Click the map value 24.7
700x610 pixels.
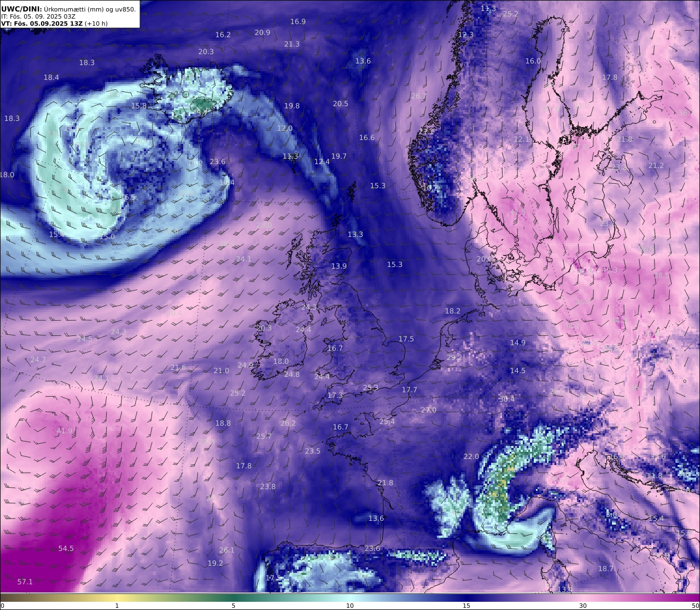tap(38, 360)
